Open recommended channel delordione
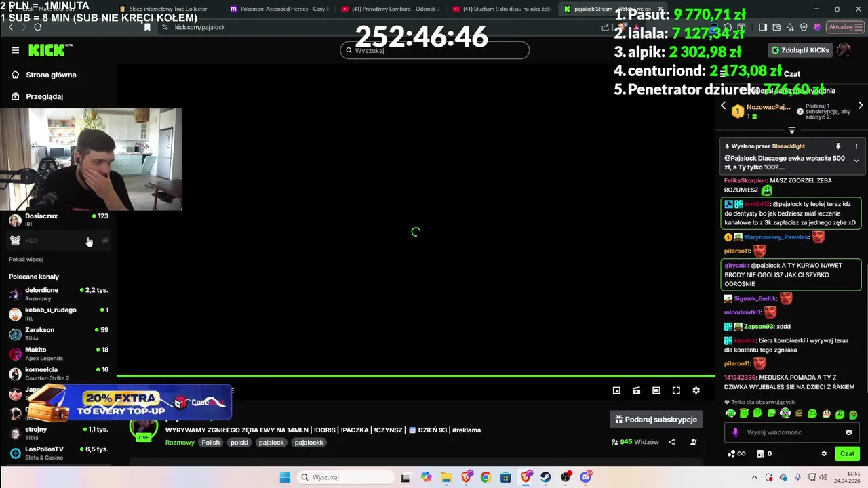868x488 pixels. [x=58, y=293]
